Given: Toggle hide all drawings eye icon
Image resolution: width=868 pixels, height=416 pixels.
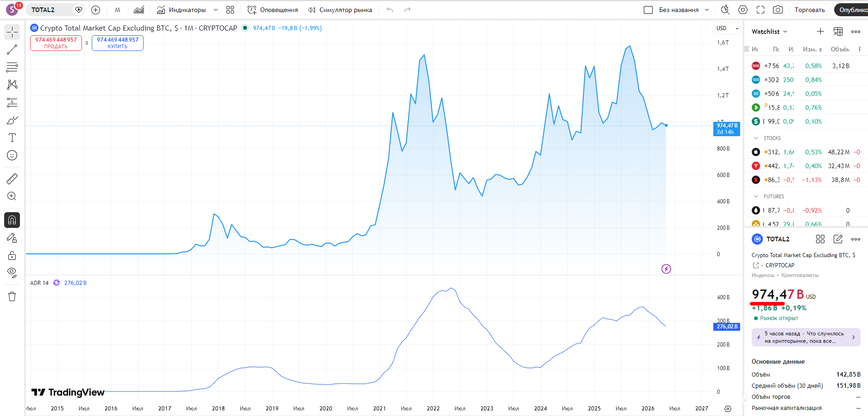Looking at the screenshot, I should coord(12,272).
